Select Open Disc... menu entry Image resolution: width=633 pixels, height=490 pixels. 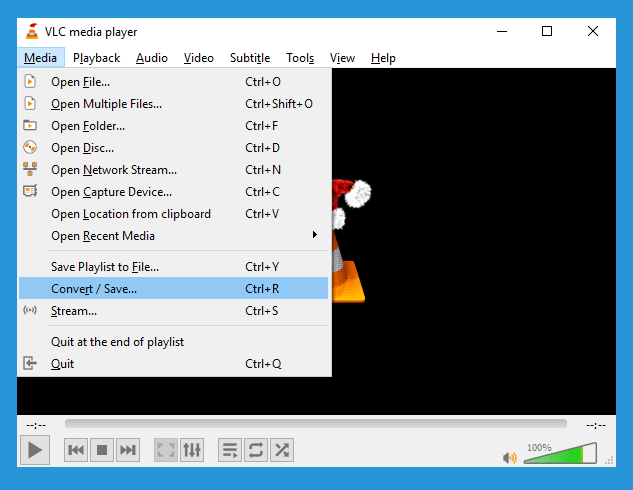click(x=173, y=148)
